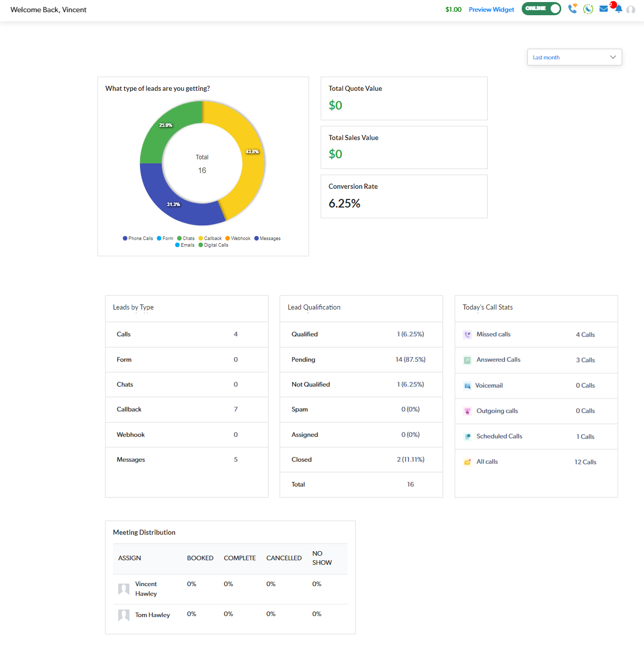Click the phone call icon in header
The height and width of the screenshot is (645, 644).
coord(572,9)
